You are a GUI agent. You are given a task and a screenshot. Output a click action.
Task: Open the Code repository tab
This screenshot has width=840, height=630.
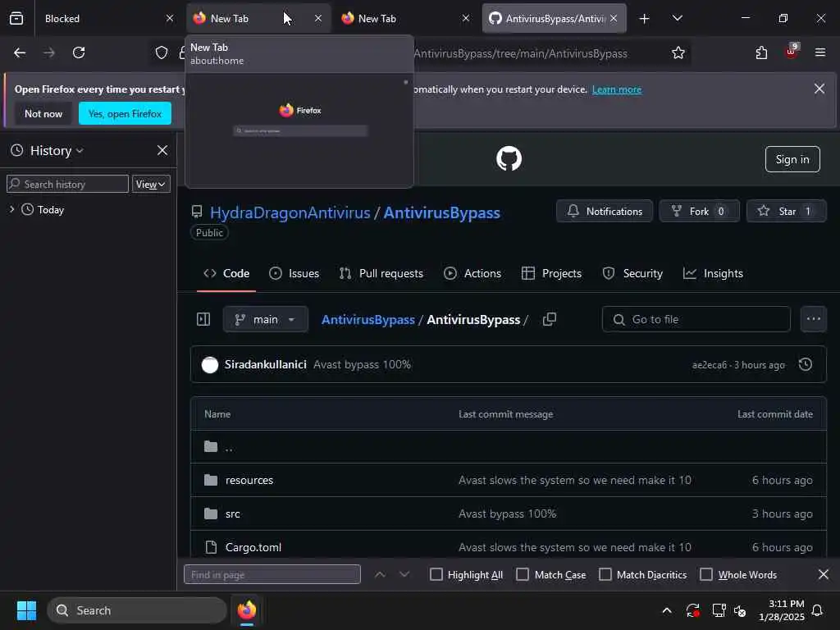click(x=226, y=273)
